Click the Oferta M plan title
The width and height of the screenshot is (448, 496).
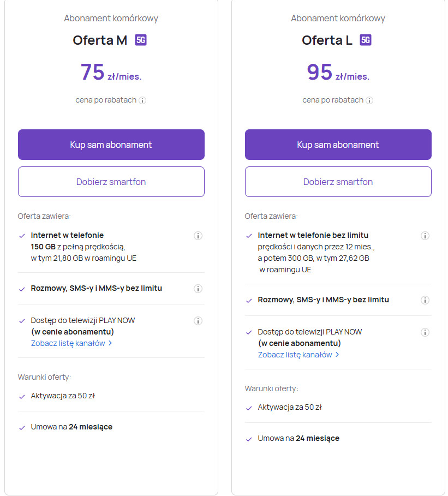click(x=100, y=40)
